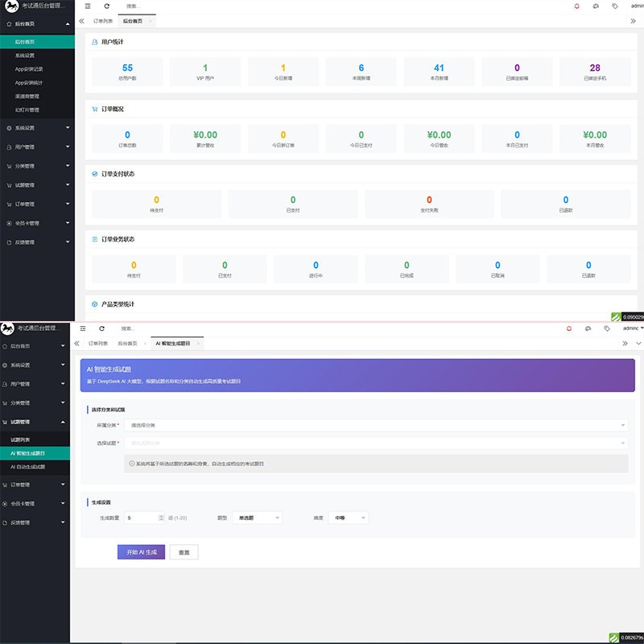Screen dimensions: 644x644
Task: Click 开始 AI 生成 button
Action: coord(142,552)
